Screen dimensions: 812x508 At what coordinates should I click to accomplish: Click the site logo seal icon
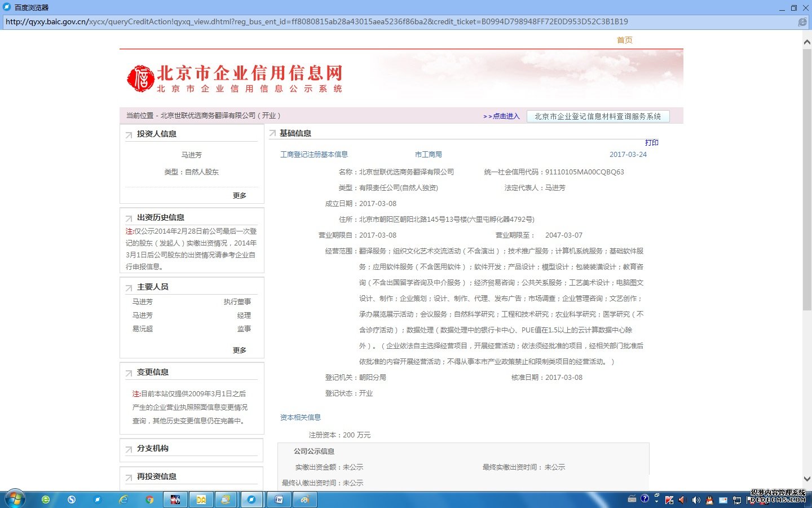coord(140,78)
